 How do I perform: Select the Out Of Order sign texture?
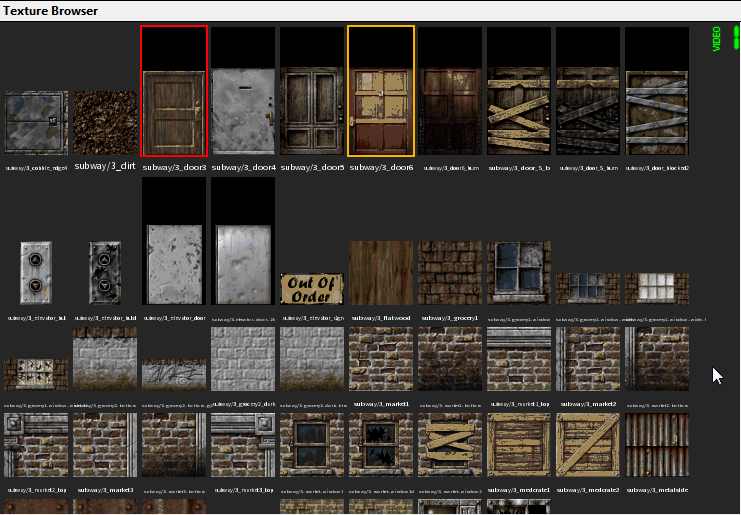[x=312, y=289]
